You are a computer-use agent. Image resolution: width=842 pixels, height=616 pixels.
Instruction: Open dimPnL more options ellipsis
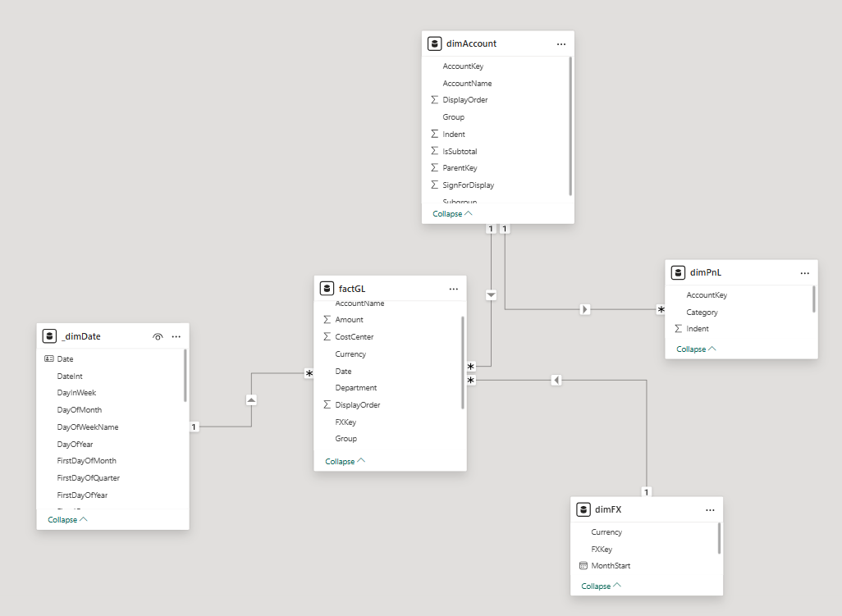point(804,273)
